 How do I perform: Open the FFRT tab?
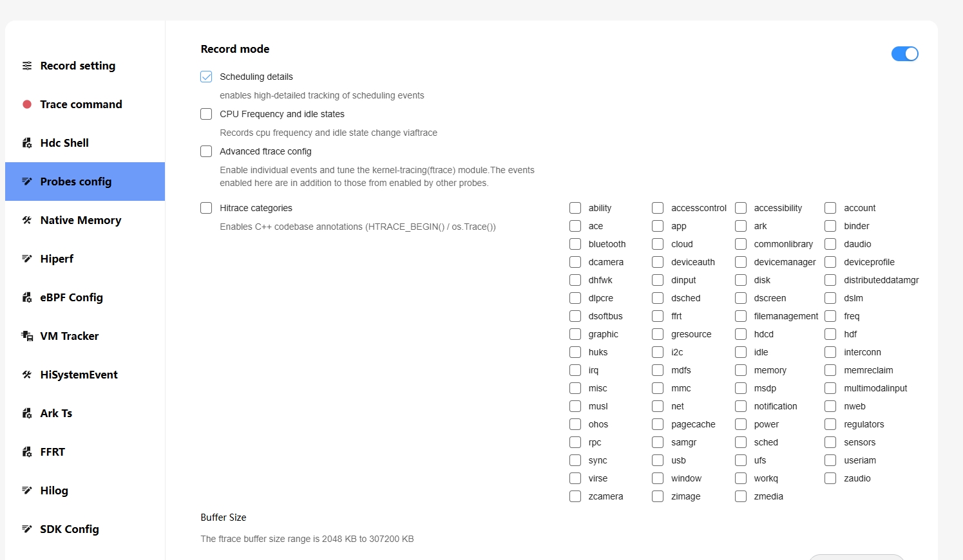[53, 452]
